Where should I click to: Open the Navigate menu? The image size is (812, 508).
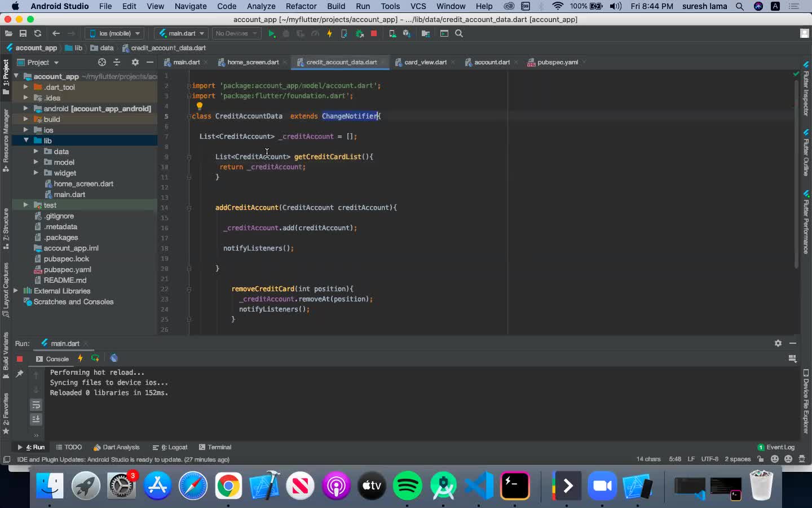(191, 6)
